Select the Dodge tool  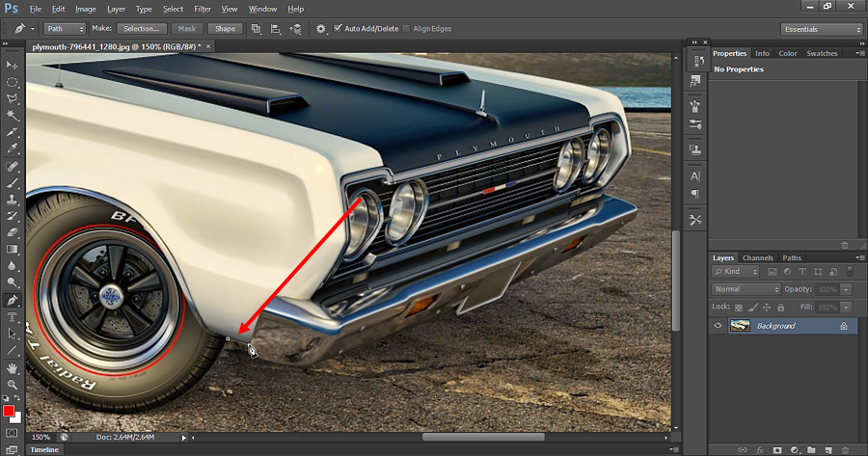tap(12, 282)
